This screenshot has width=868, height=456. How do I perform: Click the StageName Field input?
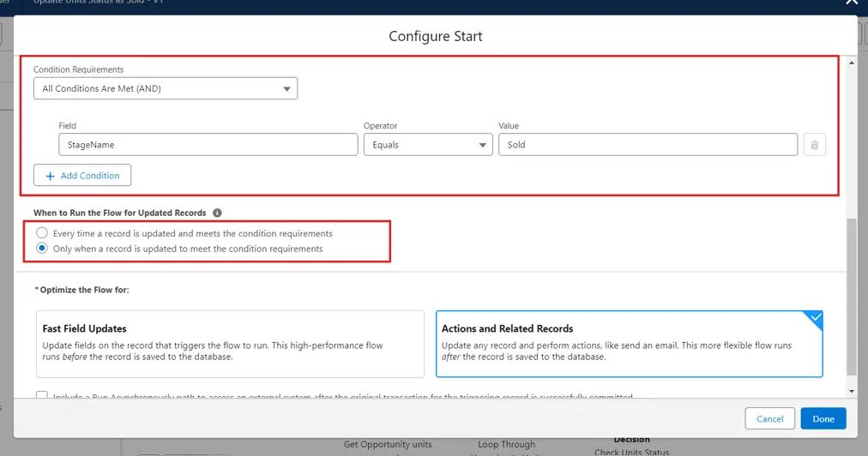(x=208, y=145)
